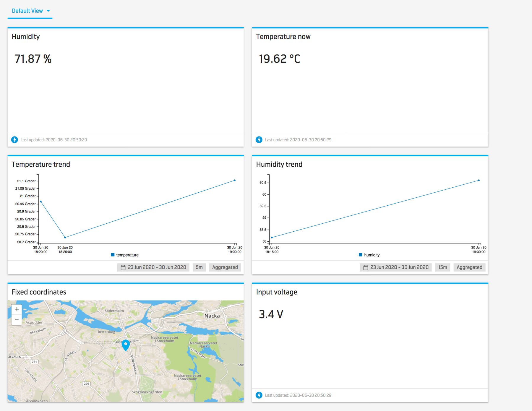This screenshot has width=532, height=411.
Task: Click the first humidity data point at 18:15
Action: [272, 238]
